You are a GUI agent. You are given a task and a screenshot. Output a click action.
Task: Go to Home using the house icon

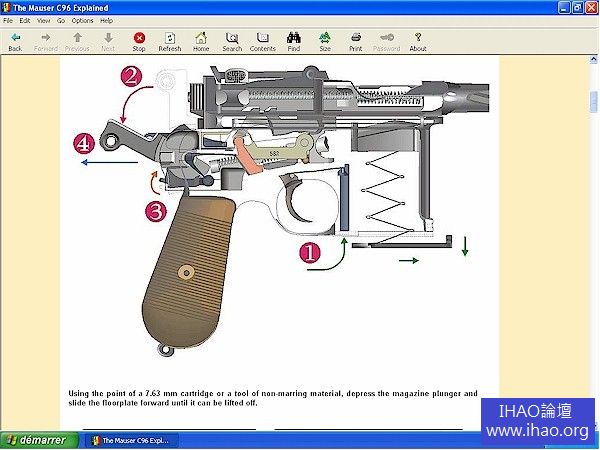pos(201,38)
